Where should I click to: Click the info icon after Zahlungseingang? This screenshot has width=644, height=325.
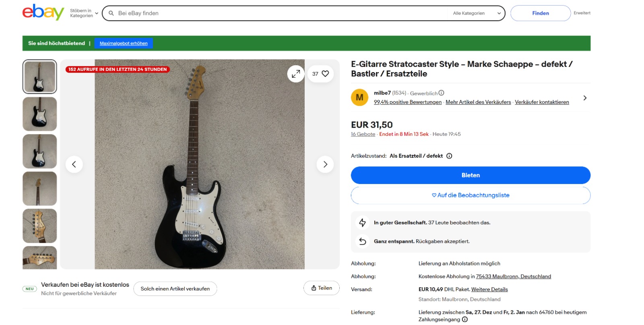tap(465, 319)
